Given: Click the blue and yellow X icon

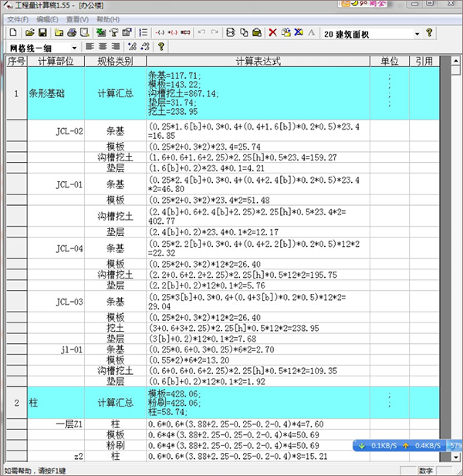Looking at the screenshot, I should click(x=299, y=32).
